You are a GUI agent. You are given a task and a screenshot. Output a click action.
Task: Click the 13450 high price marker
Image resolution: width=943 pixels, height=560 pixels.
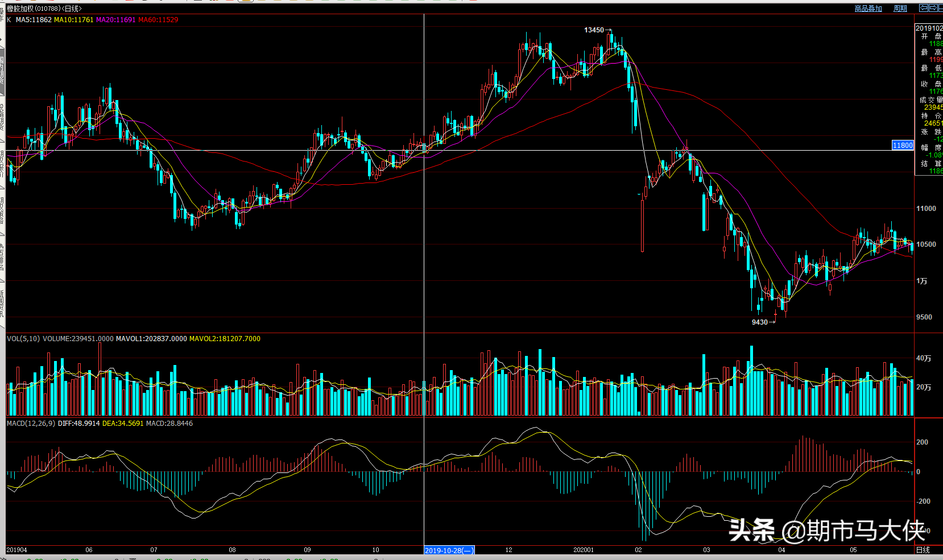(x=594, y=30)
